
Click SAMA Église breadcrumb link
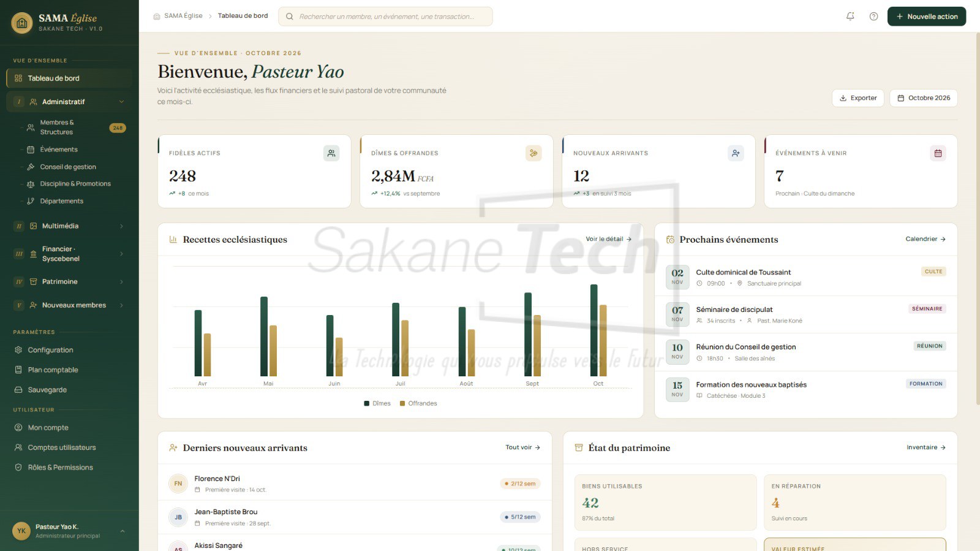[x=183, y=16]
